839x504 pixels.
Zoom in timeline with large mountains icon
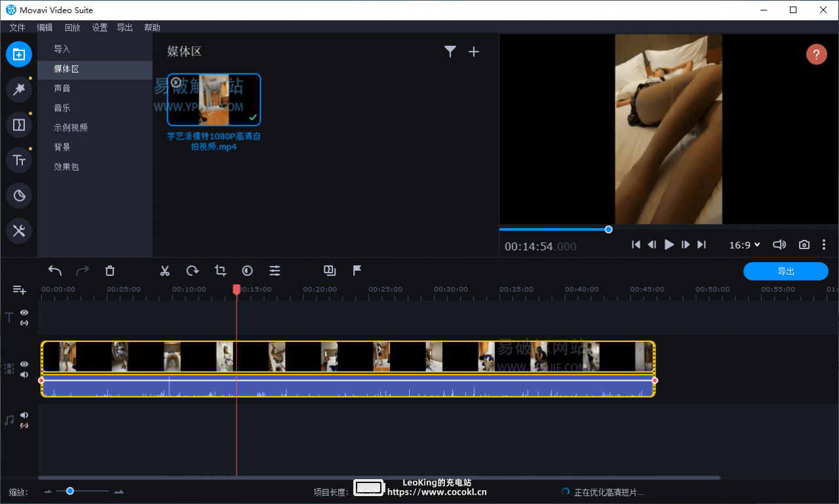click(119, 492)
